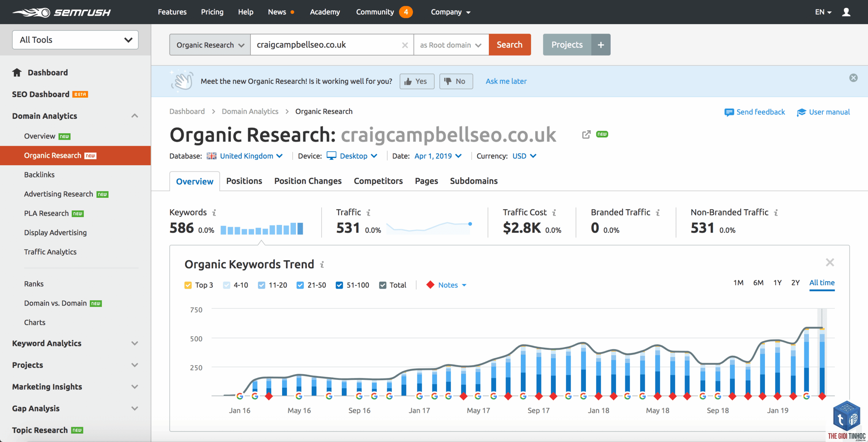Switch to the Position Changes tab
Image resolution: width=868 pixels, height=442 pixels.
coord(308,181)
